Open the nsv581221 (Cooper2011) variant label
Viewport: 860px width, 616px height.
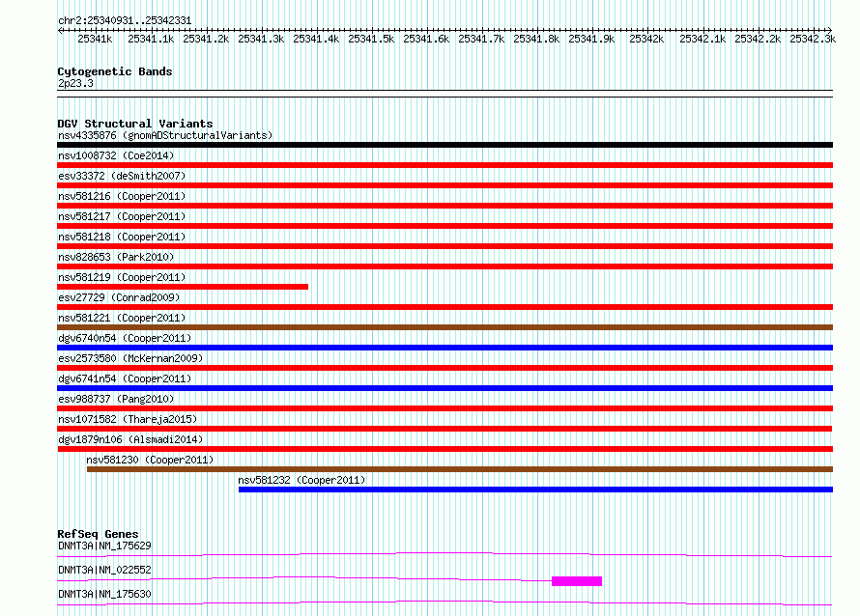(122, 318)
